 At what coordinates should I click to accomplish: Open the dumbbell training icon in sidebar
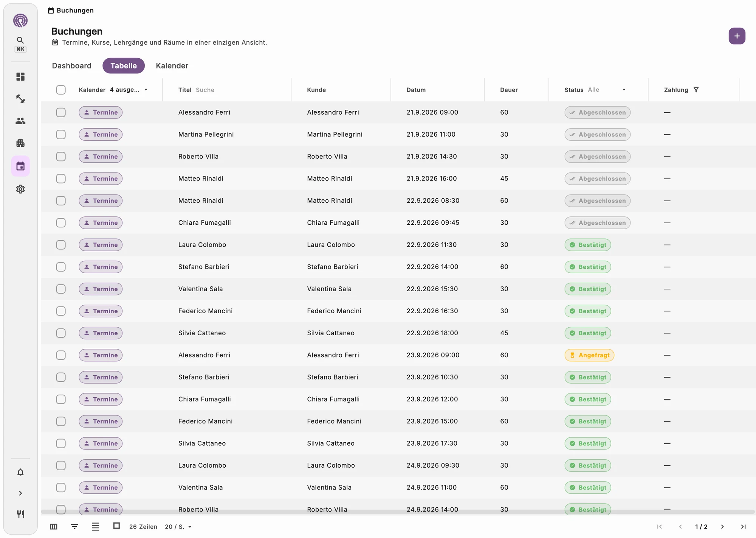[20, 99]
